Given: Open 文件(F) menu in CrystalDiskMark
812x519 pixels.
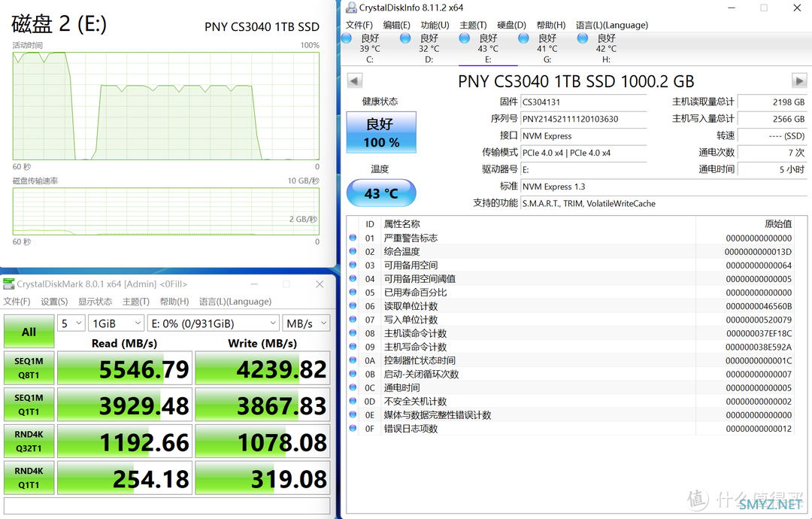Looking at the screenshot, I should pos(17,302).
